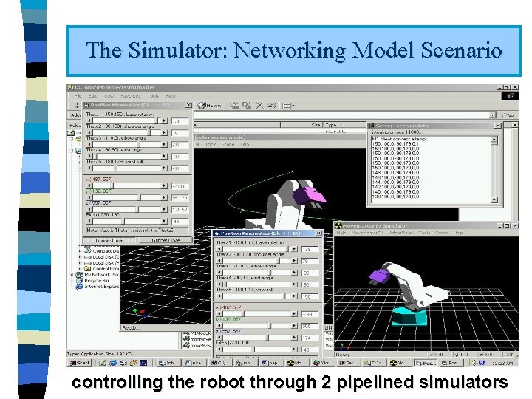Screen dimensions: 532x399
Task: Switch to the Alta... taskbar button
Action: (195, 363)
